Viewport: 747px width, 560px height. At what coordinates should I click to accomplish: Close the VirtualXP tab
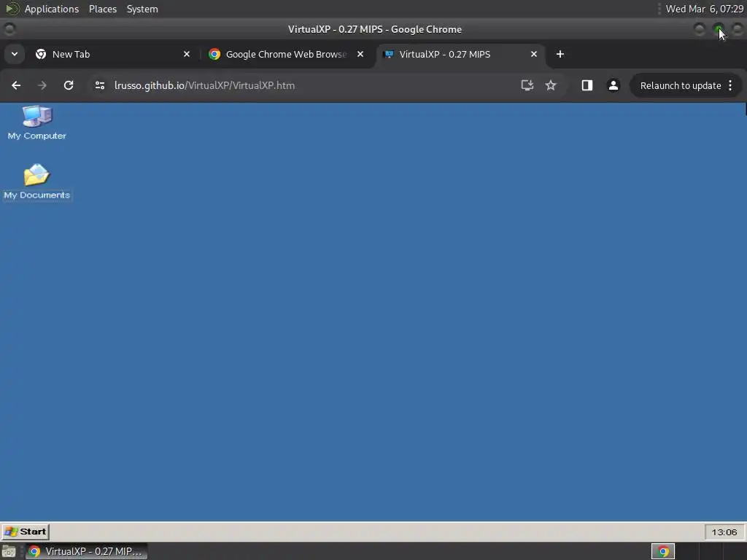[533, 54]
